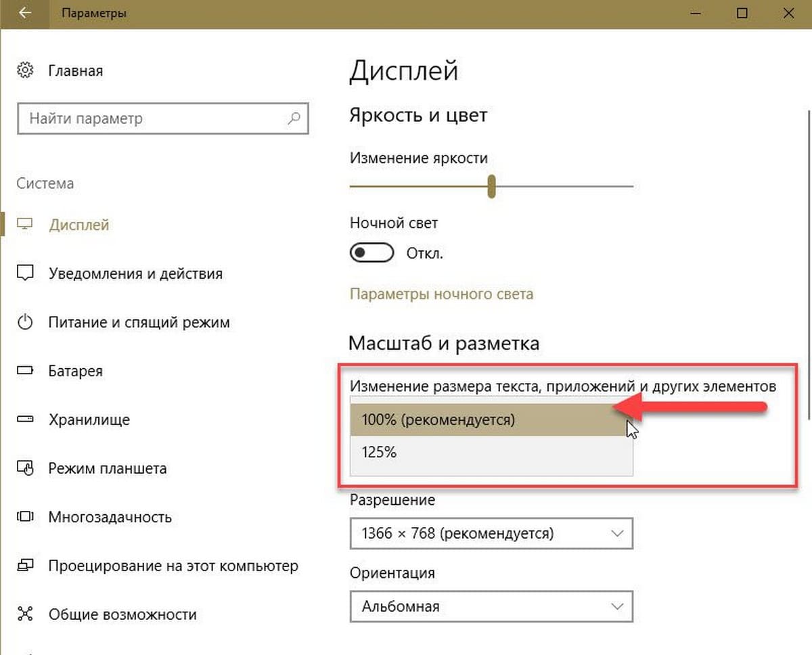Click the Notifications and actions icon
This screenshot has width=812, height=655.
click(25, 273)
